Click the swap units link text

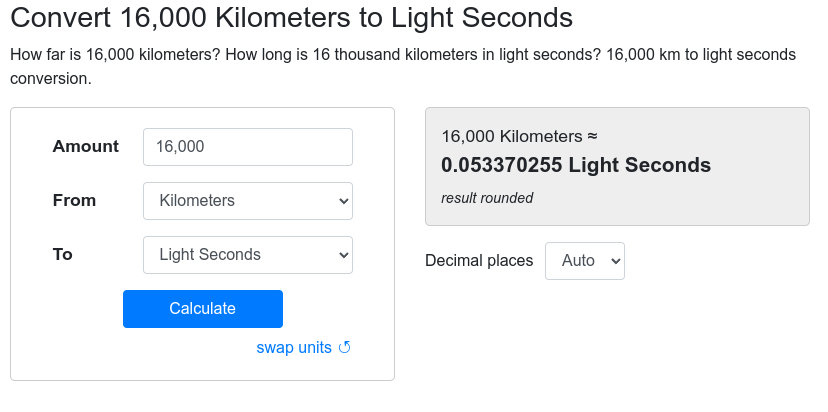294,348
